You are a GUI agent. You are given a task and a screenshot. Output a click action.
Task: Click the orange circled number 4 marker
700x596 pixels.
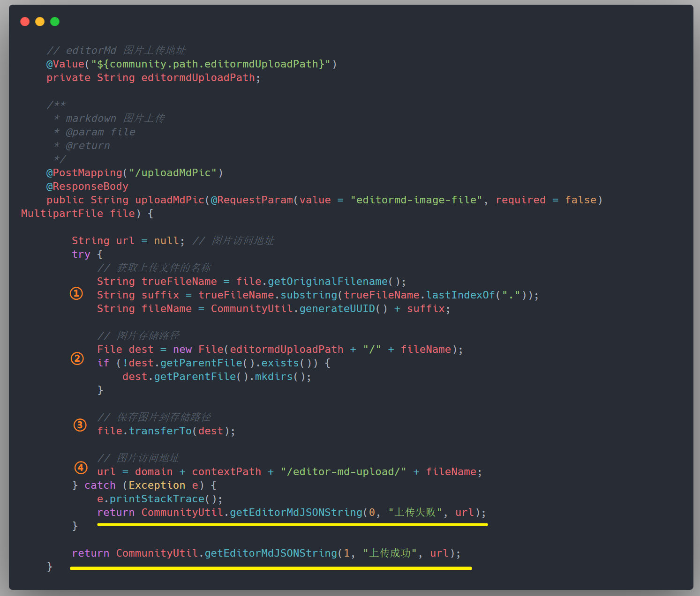81,468
